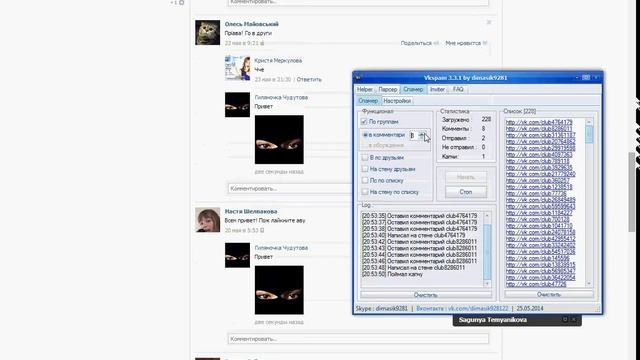Increase the comments count with the up stepper
This screenshot has height=360, width=640.
[x=422, y=133]
